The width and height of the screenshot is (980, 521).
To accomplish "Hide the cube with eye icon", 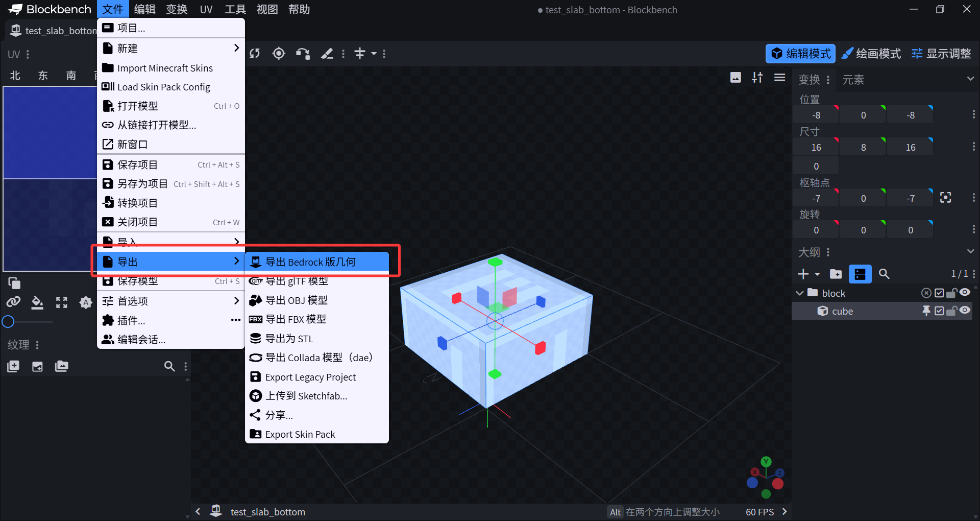I will pyautogui.click(x=965, y=311).
